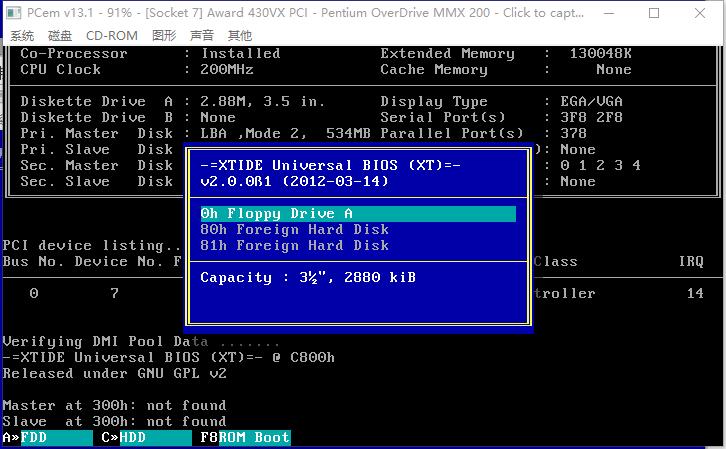Image resolution: width=726 pixels, height=449 pixels.
Task: Click 'Master at 300h: not found' line
Action: click(x=114, y=405)
